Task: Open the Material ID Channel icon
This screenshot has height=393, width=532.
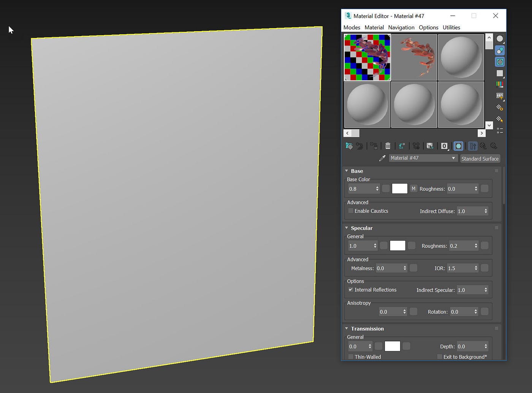Action: [x=444, y=146]
